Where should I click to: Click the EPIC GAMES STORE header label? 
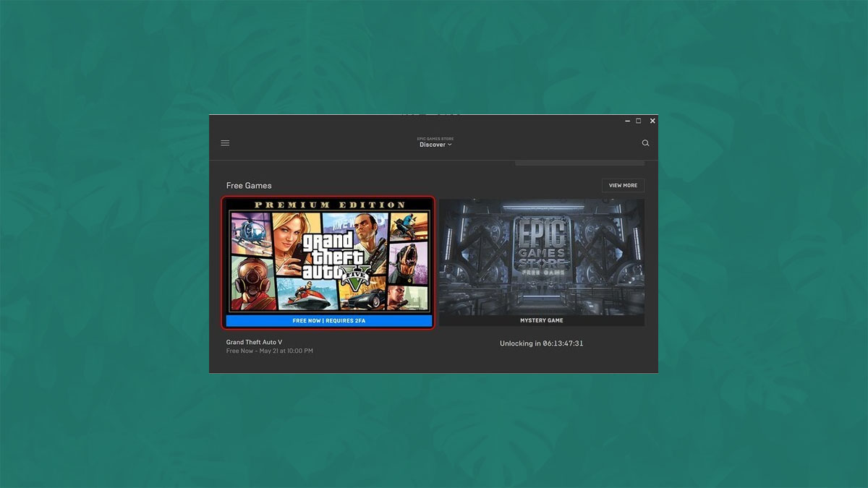[435, 138]
